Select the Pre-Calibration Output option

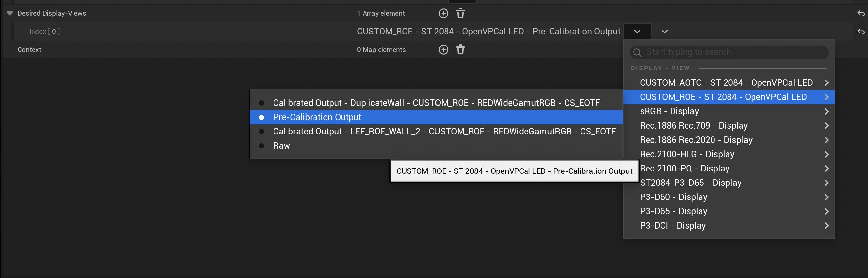point(436,117)
